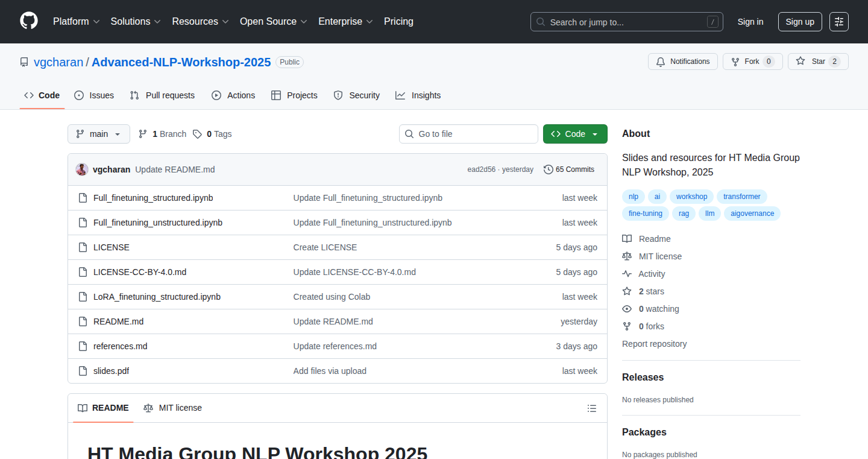This screenshot has height=459, width=868.
Task: Star this repository
Action: click(818, 62)
